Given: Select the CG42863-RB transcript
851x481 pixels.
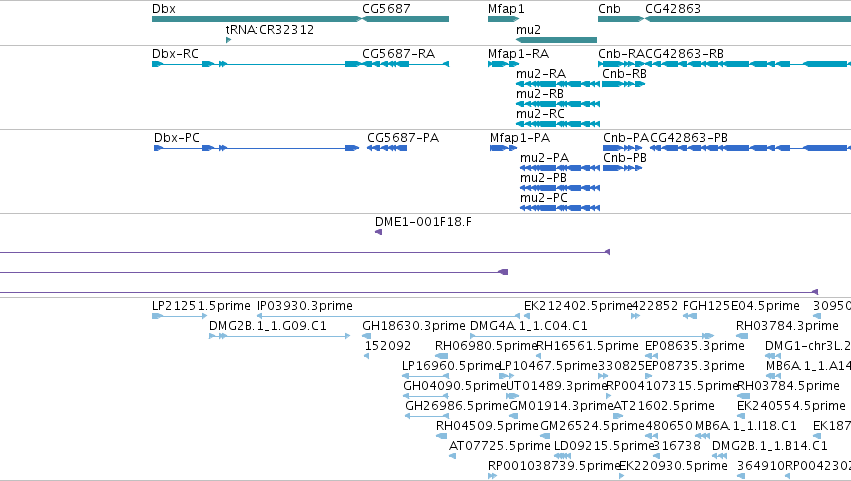Looking at the screenshot, I should (x=748, y=64).
